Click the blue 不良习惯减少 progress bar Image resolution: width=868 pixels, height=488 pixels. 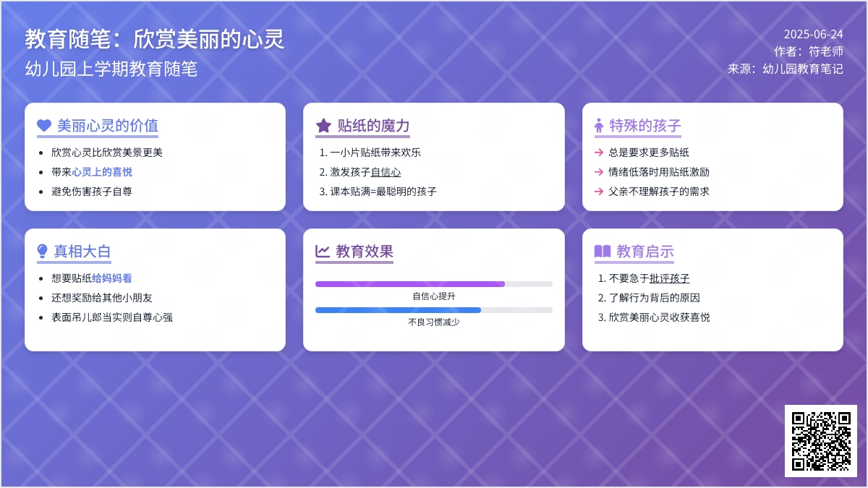coord(398,310)
